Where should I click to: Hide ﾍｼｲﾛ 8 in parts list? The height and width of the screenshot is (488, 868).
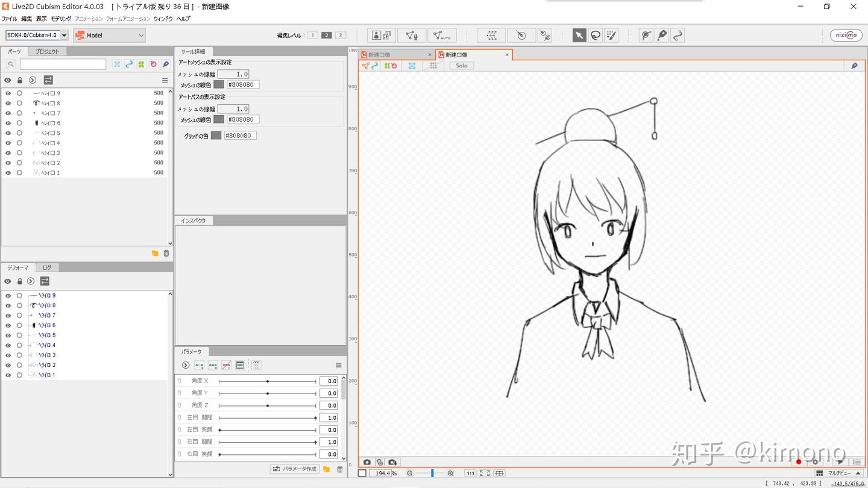click(8, 103)
